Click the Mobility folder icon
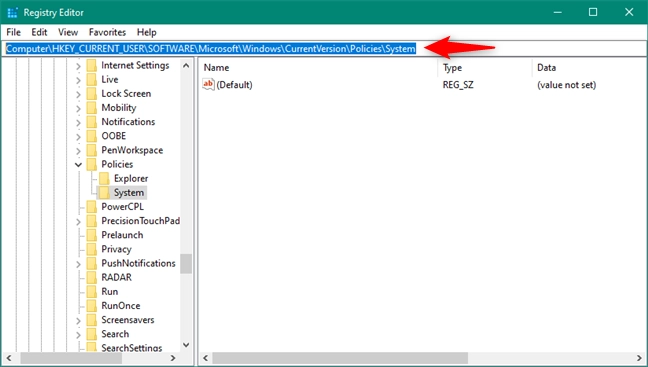This screenshot has height=367, width=648. tap(92, 107)
